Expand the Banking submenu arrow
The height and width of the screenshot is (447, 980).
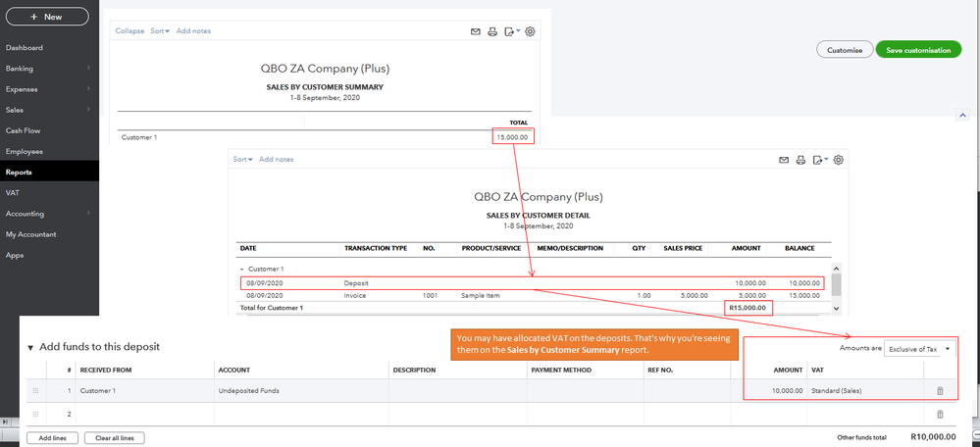88,68
